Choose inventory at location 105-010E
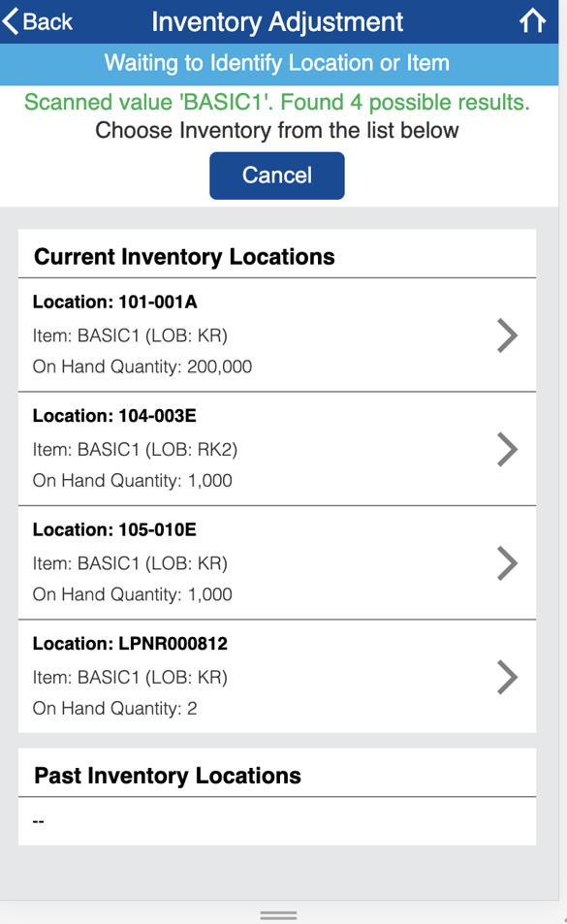Screen dimensions: 567x924 276,562
